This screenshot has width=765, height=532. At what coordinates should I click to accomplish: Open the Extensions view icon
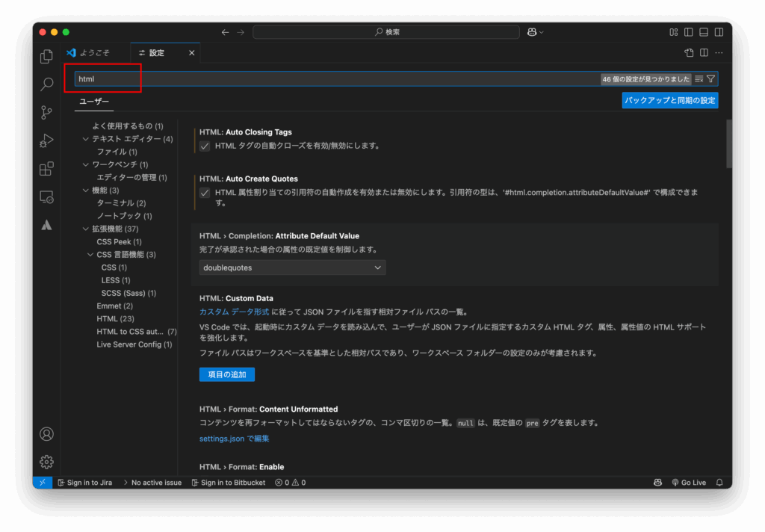pos(46,169)
